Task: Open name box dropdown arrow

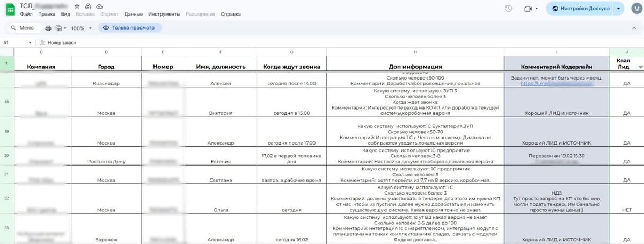Action: click(x=31, y=42)
